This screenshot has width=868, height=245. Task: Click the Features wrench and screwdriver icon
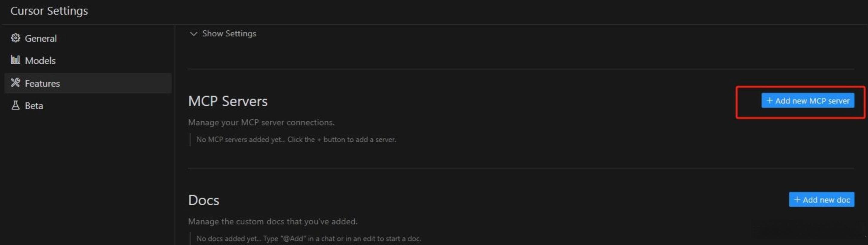[16, 83]
